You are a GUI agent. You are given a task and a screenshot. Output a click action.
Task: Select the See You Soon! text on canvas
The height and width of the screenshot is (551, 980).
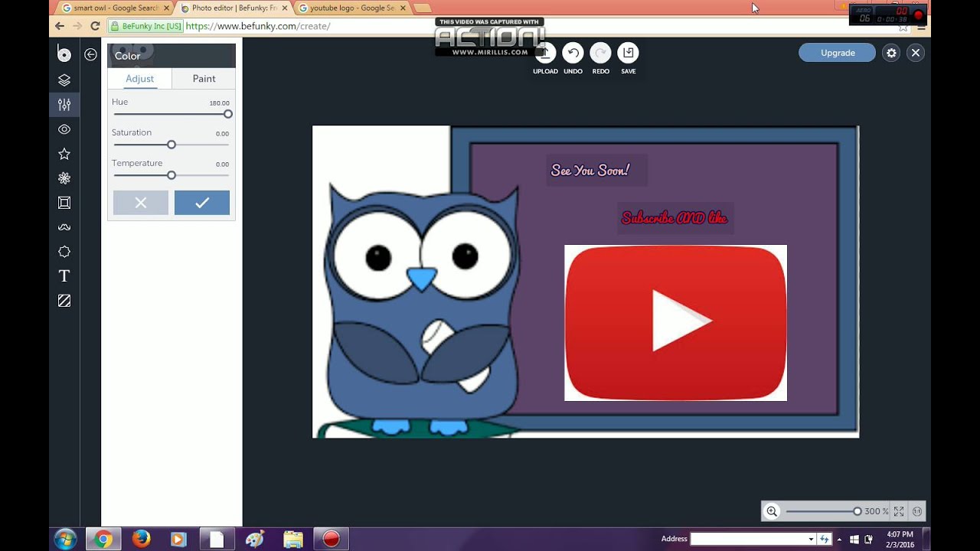[590, 171]
